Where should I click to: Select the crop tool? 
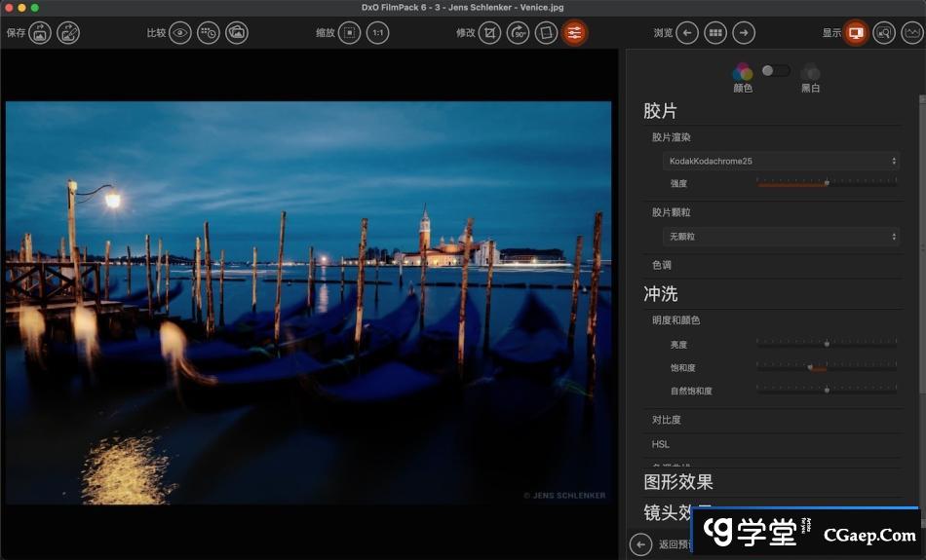click(489, 32)
